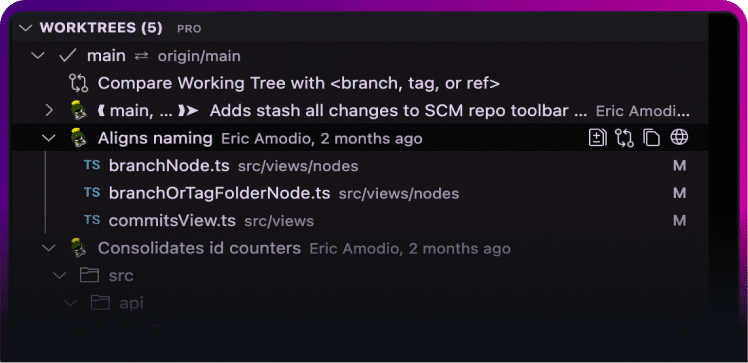
Task: Click the avatar beside Consolidates id counters
Action: 78,248
